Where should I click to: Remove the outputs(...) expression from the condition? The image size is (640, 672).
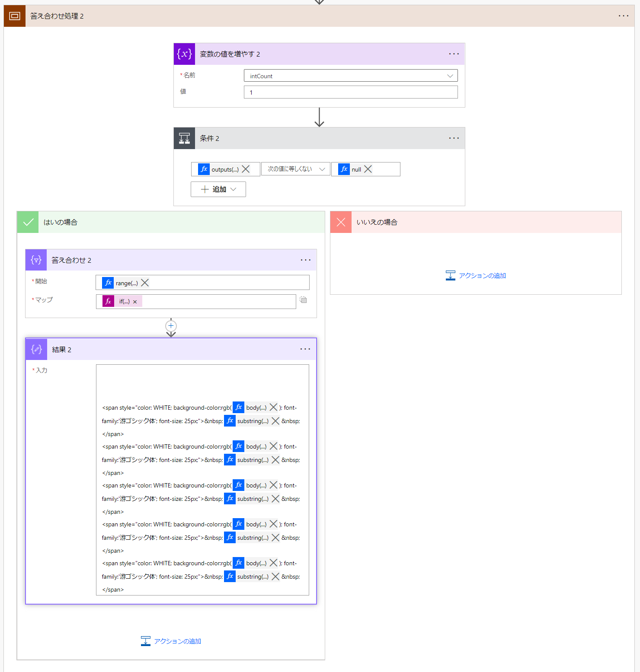pyautogui.click(x=246, y=169)
